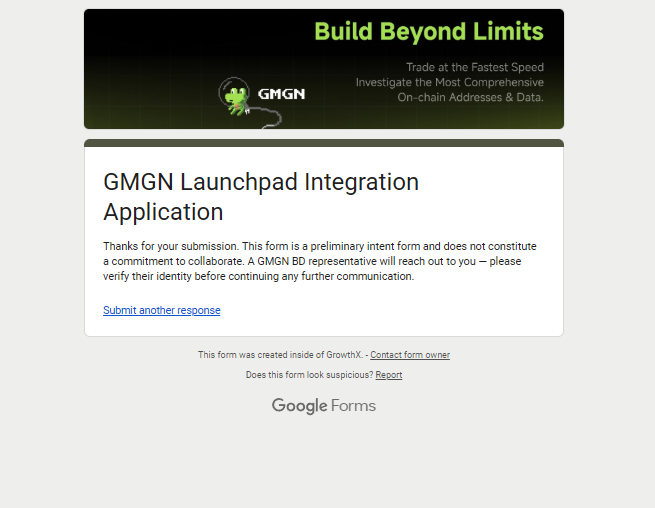The image size is (655, 508).
Task: Select the GMGN Launchpad Integration Application title
Action: pos(261,197)
